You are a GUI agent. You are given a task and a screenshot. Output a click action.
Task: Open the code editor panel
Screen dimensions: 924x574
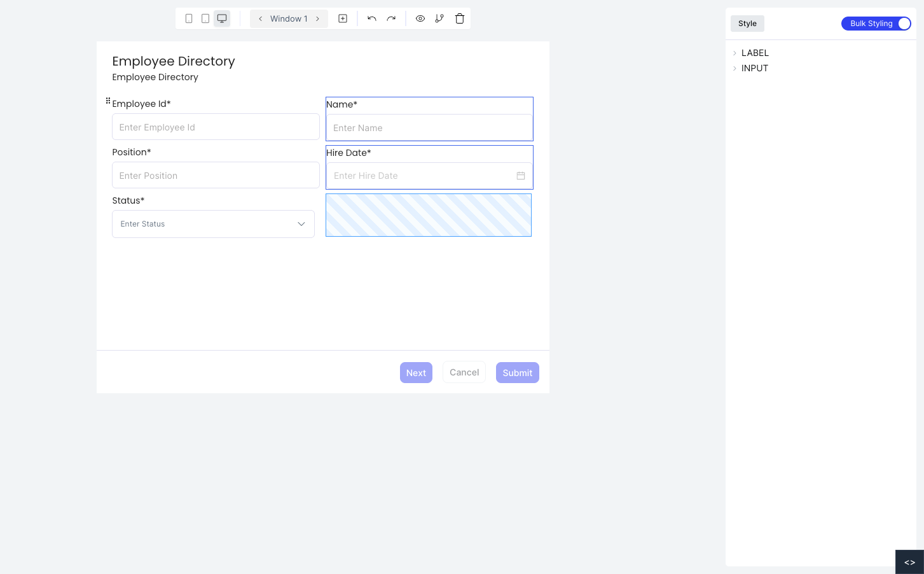pyautogui.click(x=909, y=562)
